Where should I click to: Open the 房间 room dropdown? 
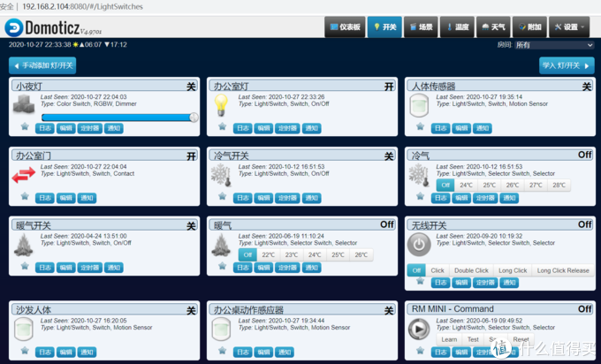pos(553,44)
